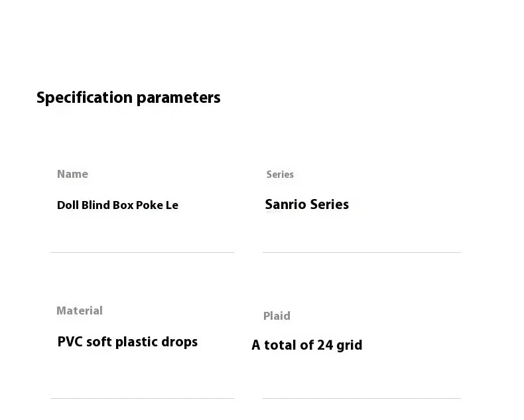Click the number 24 in grid text

tap(325, 346)
